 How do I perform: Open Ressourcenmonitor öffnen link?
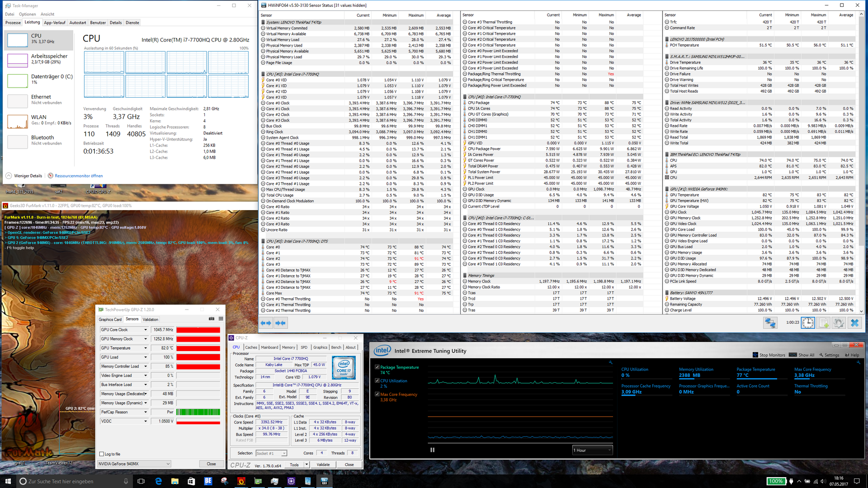click(79, 176)
